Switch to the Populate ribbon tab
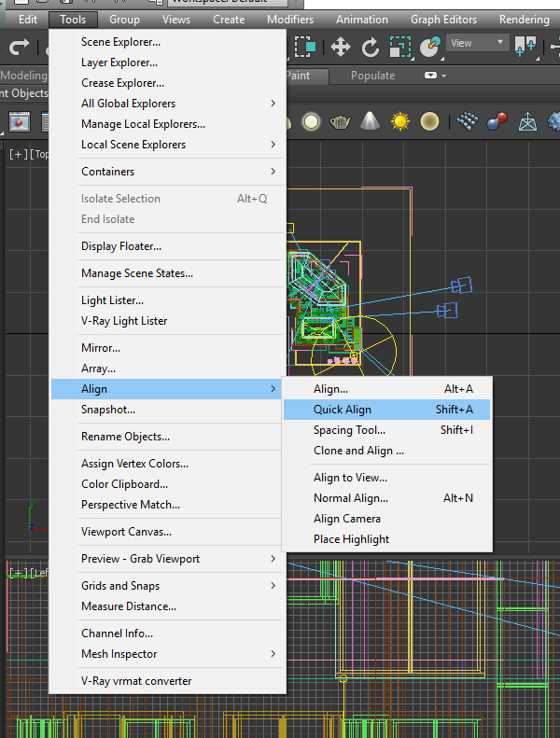Image resolution: width=560 pixels, height=738 pixels. tap(372, 76)
